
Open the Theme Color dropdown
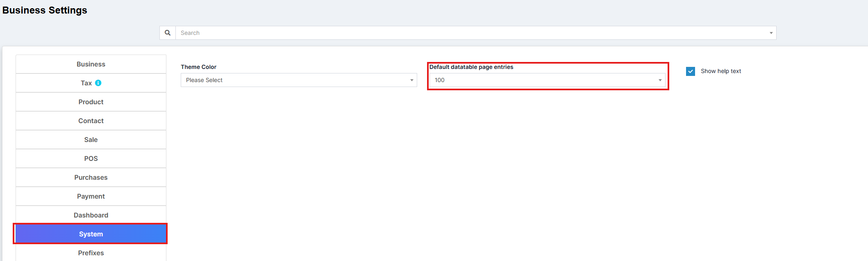(298, 80)
